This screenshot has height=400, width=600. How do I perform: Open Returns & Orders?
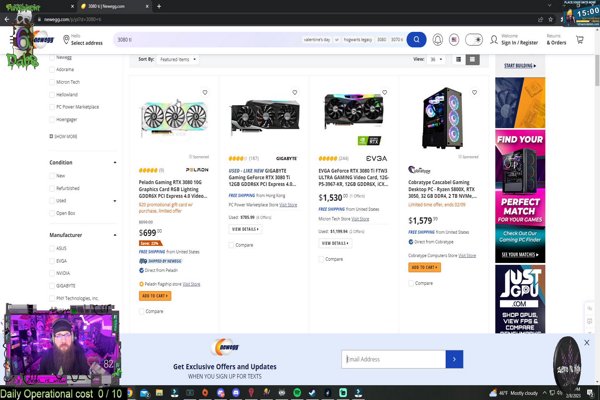[x=556, y=39]
